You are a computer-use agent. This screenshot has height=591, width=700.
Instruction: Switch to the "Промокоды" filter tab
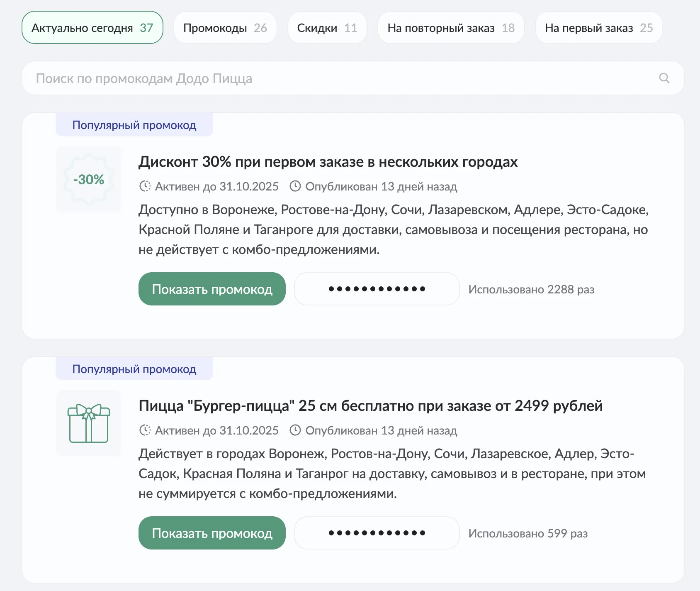[225, 27]
